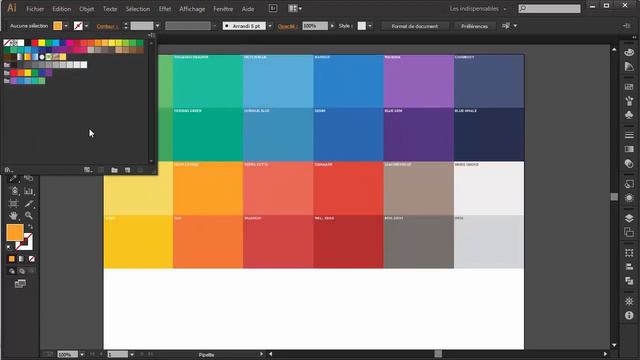Select the Column Graph tool

click(29, 191)
